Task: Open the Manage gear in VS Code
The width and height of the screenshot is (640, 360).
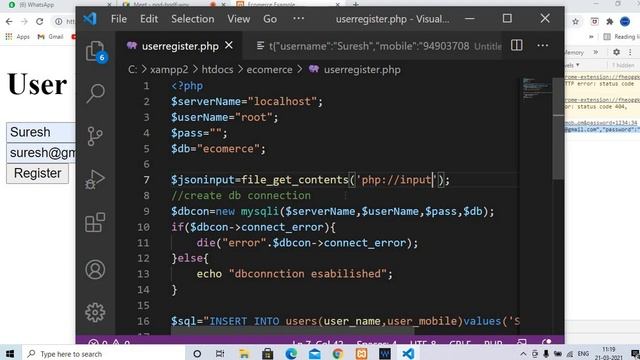Action: tap(95, 312)
